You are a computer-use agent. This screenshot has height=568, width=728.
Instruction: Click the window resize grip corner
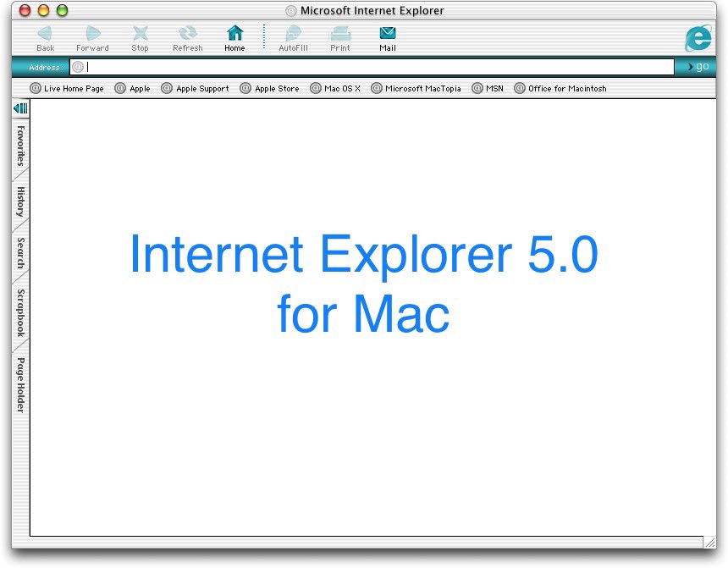(x=709, y=542)
